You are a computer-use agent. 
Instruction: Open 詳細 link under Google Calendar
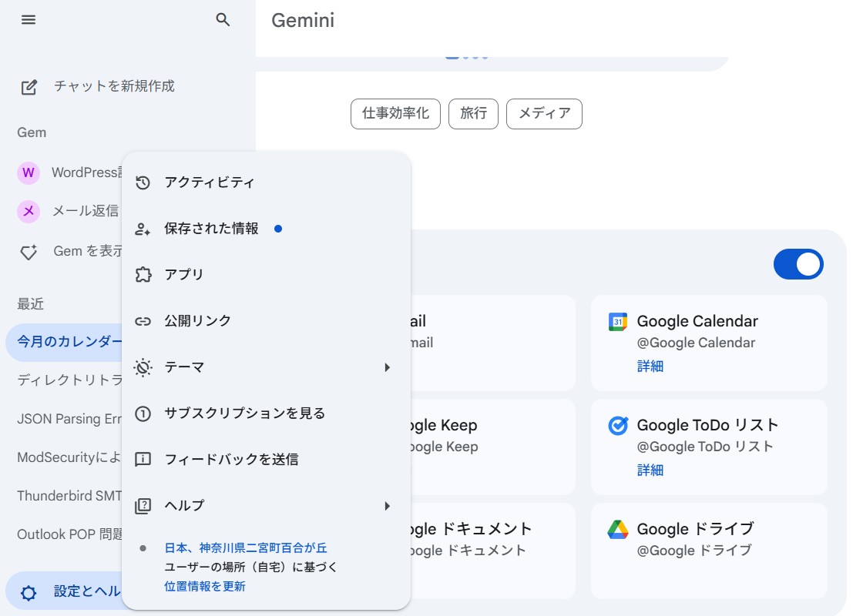[x=650, y=367]
